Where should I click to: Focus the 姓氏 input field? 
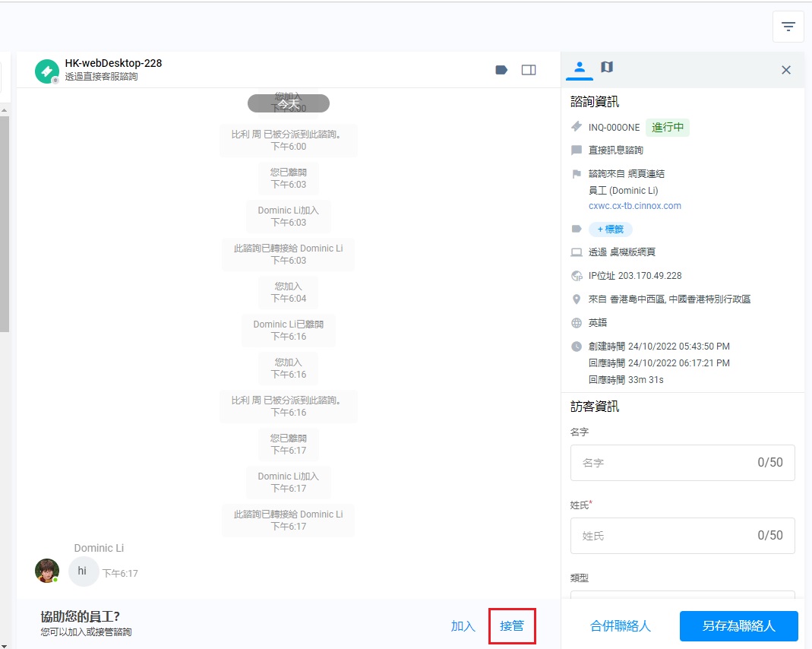coord(683,536)
